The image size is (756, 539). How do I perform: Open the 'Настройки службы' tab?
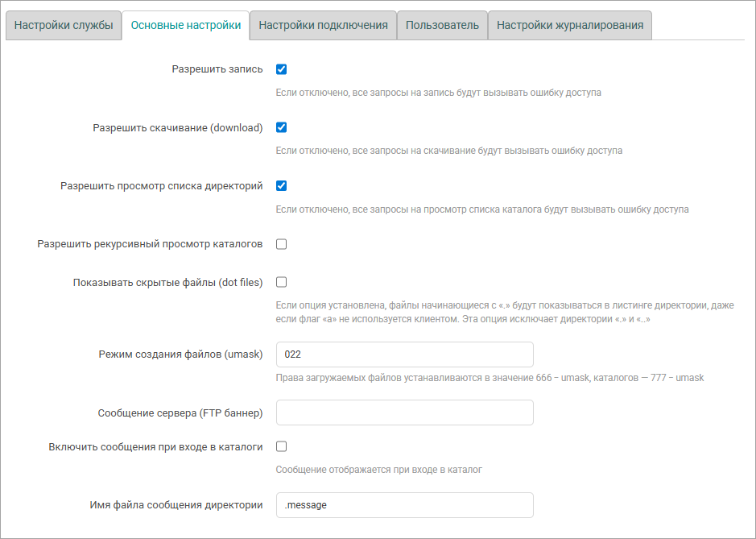click(x=64, y=25)
